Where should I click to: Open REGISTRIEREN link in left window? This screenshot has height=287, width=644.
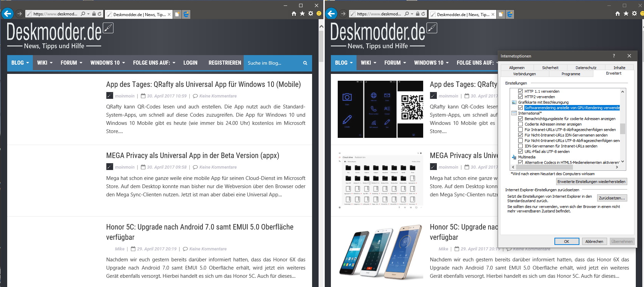pyautogui.click(x=225, y=63)
